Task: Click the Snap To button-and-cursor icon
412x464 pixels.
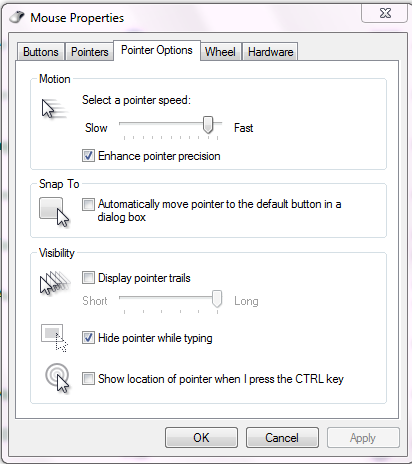Action: [x=54, y=212]
